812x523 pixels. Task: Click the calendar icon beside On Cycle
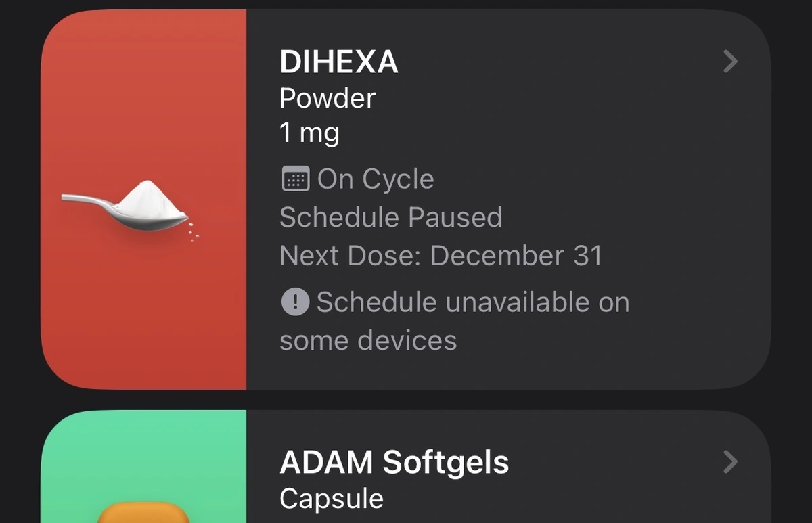(295, 179)
